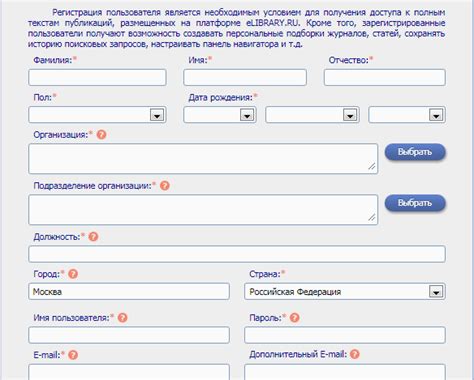
Task: Click the Город field containing Москва
Action: [129, 292]
